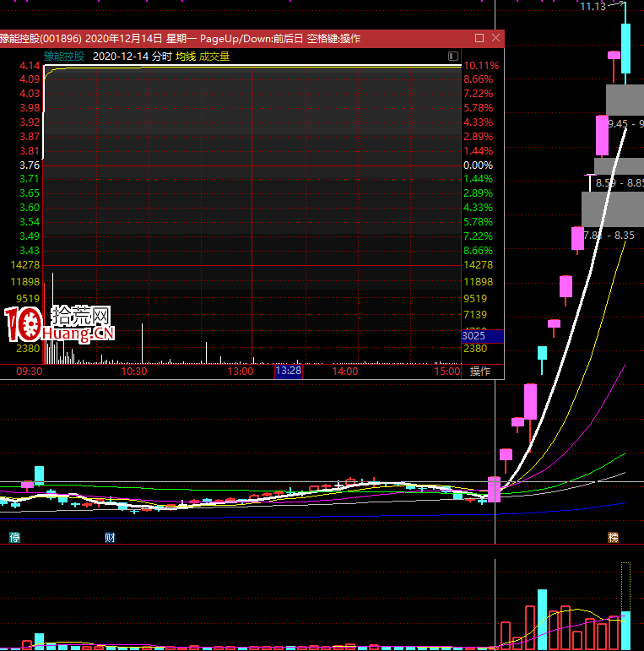Click the 2020-12-14 分时 date label
Screen dimensions: 644x651
132,57
